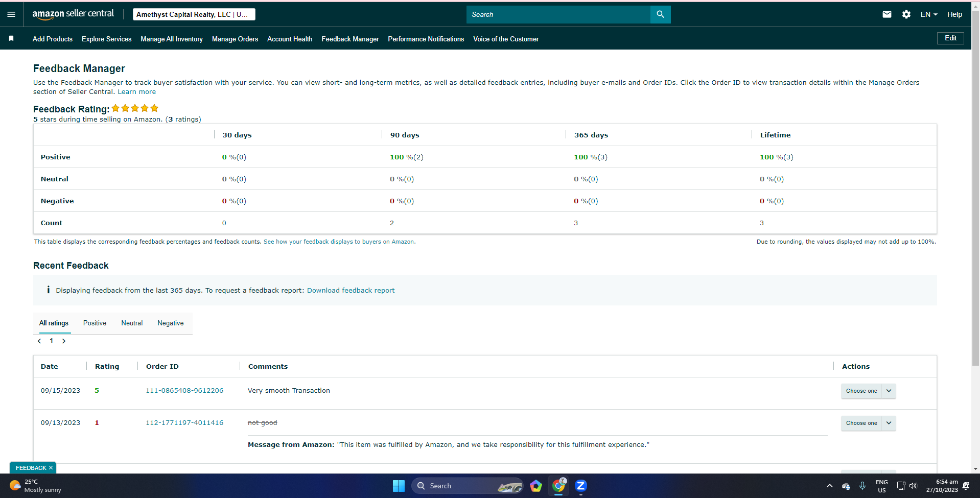The image size is (980, 498).
Task: Show hidden system tray icons
Action: tap(829, 486)
